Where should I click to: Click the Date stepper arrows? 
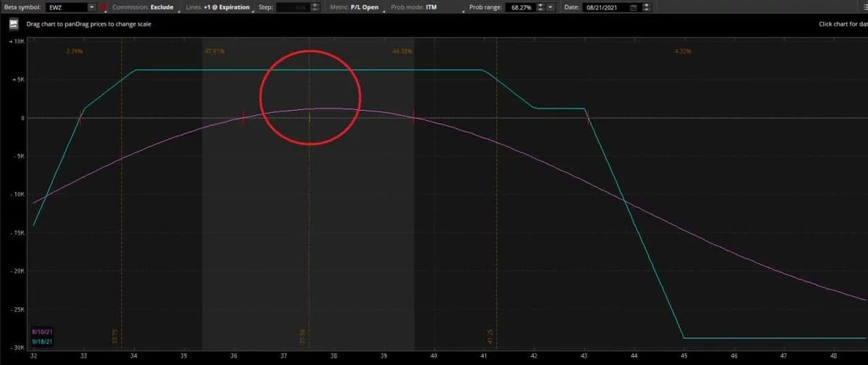coord(647,7)
